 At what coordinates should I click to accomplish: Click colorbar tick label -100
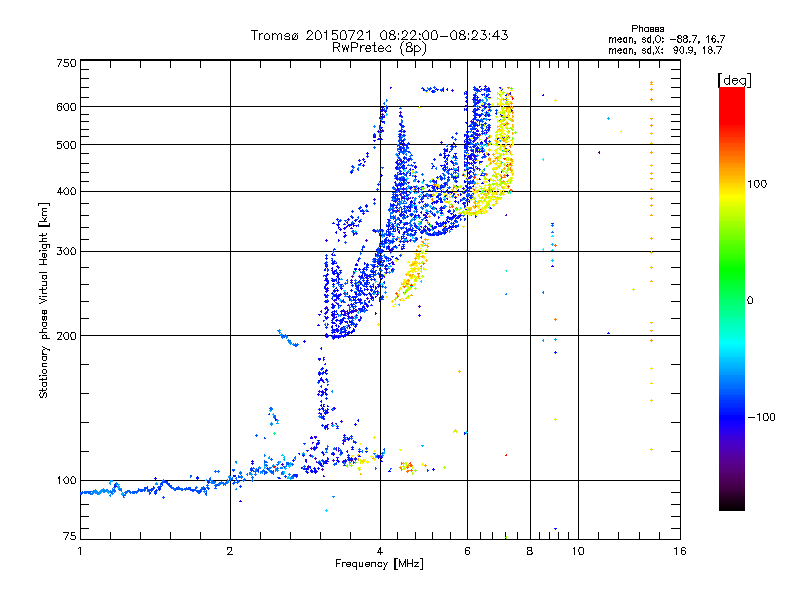tap(761, 417)
